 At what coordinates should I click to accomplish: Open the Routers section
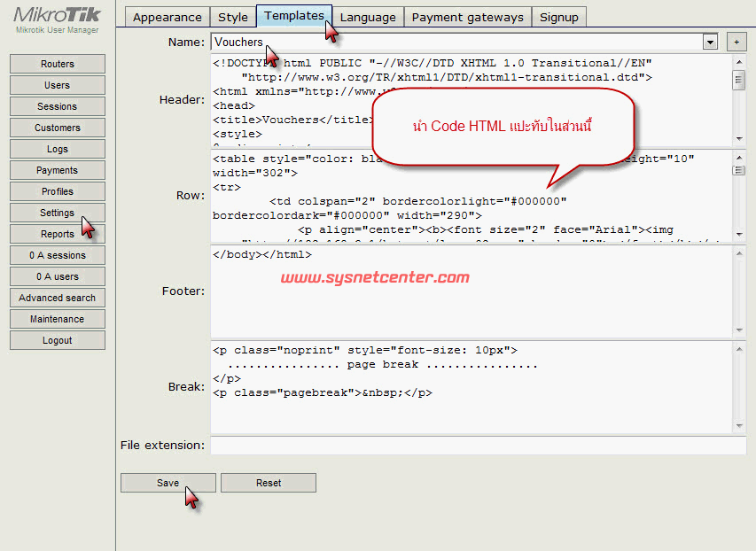[x=58, y=64]
